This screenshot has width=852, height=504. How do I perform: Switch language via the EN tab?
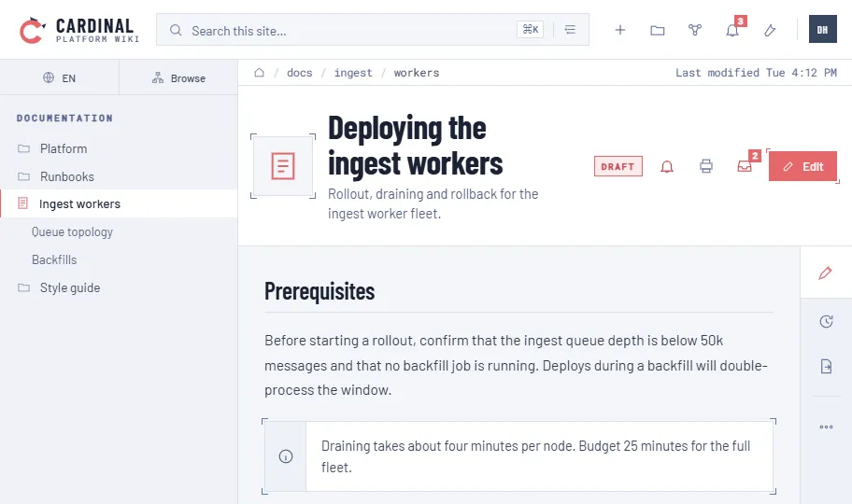click(x=59, y=77)
